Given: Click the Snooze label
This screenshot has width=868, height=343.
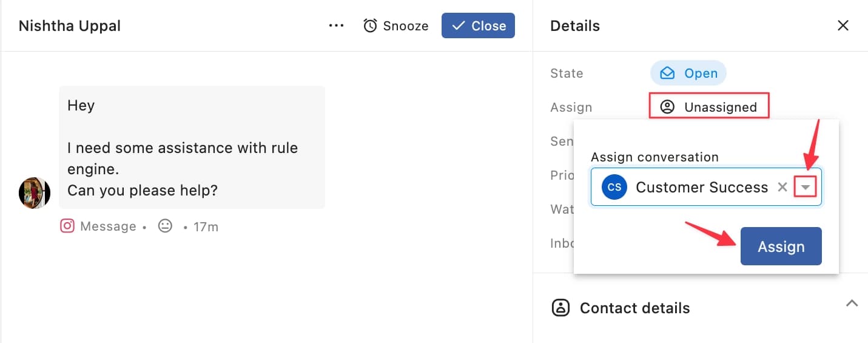Looking at the screenshot, I should [405, 26].
